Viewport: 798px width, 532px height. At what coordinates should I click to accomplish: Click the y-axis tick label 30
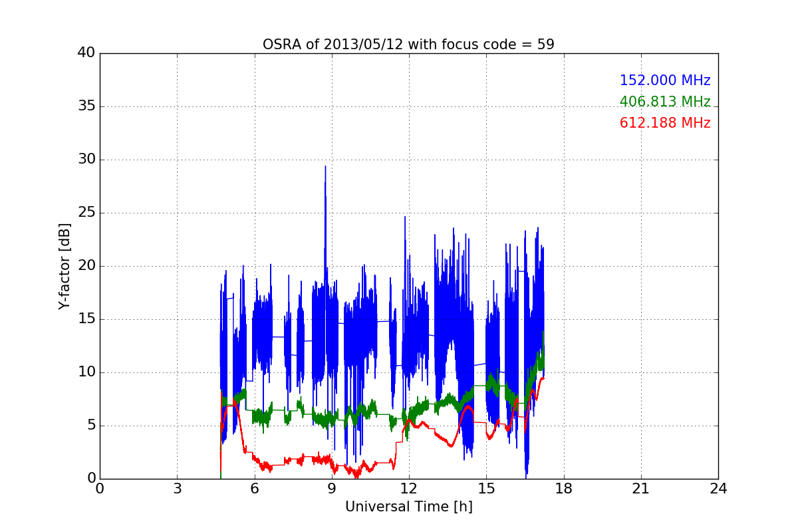pos(86,160)
